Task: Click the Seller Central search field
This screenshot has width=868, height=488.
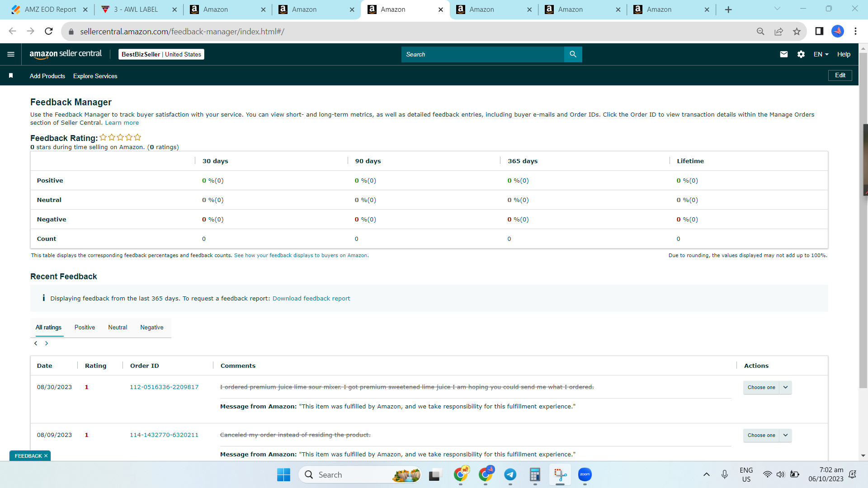Action: click(x=483, y=54)
